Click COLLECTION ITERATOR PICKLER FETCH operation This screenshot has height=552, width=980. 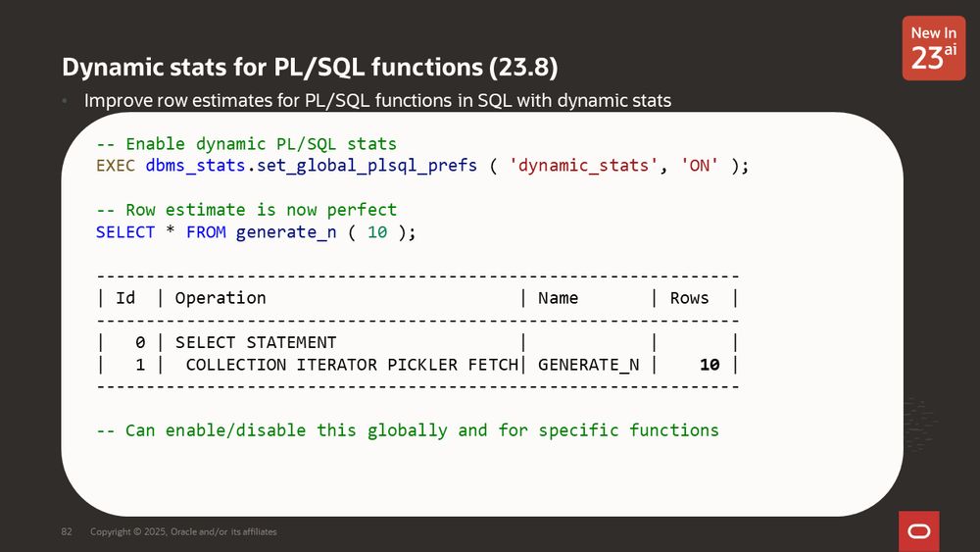tap(352, 365)
